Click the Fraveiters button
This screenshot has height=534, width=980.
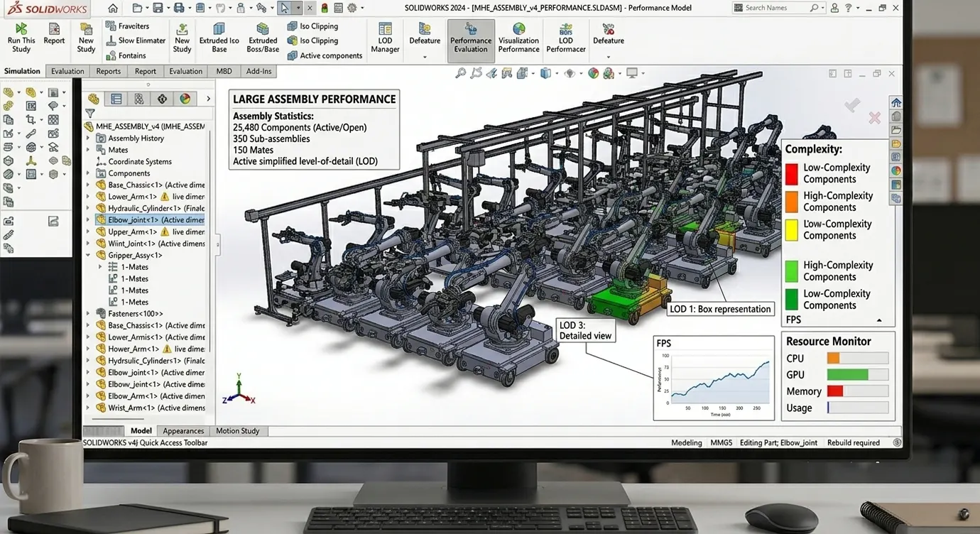[x=128, y=26]
